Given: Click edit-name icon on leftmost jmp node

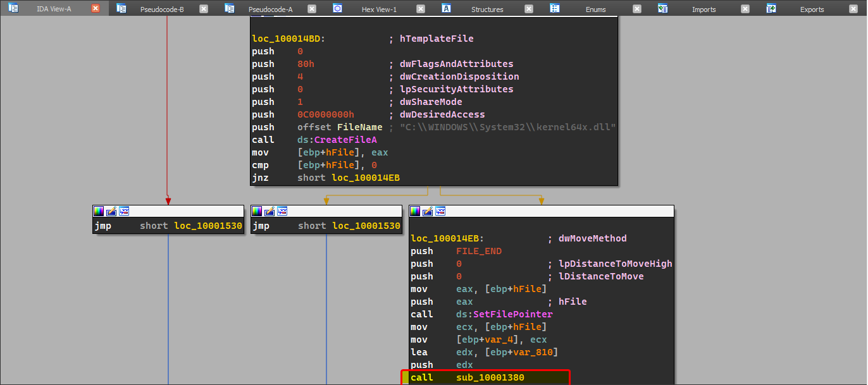Looking at the screenshot, I should coord(111,211).
